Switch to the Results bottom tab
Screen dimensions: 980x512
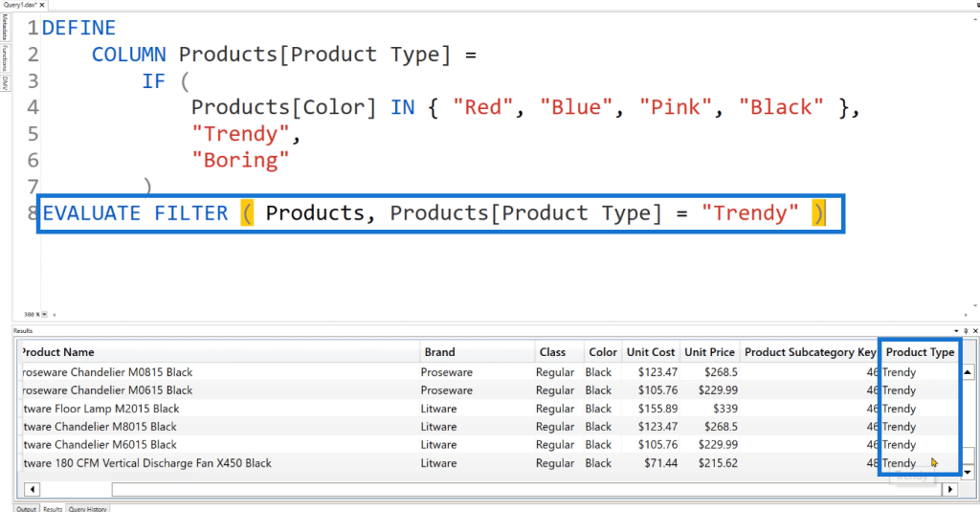[53, 508]
